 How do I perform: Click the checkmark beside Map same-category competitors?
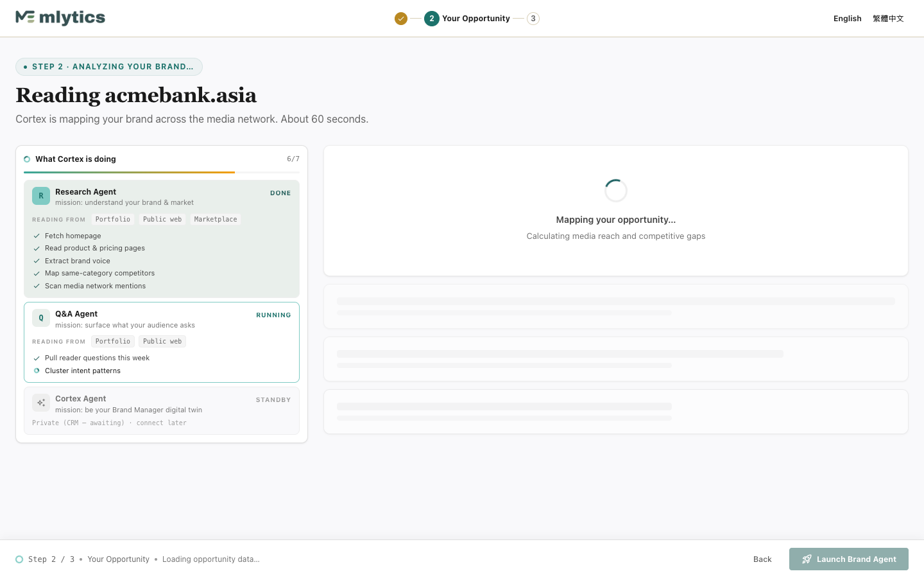click(x=37, y=274)
